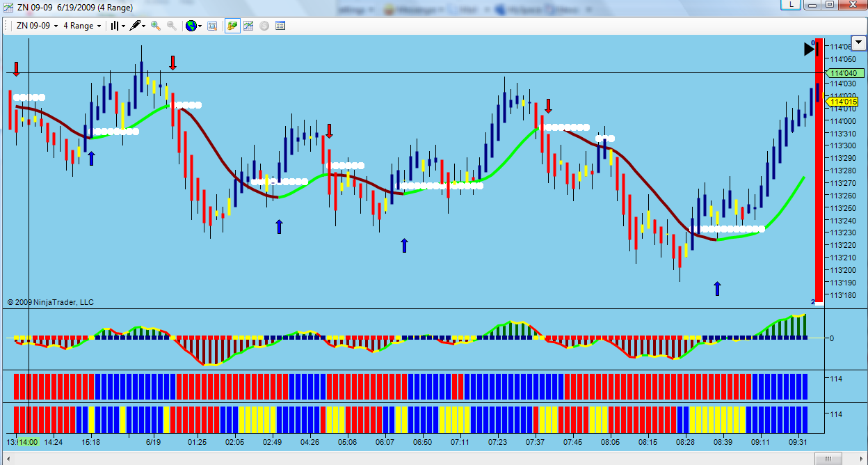Click the 6/19 date axis label
This screenshot has width=868, height=465.
point(153,442)
